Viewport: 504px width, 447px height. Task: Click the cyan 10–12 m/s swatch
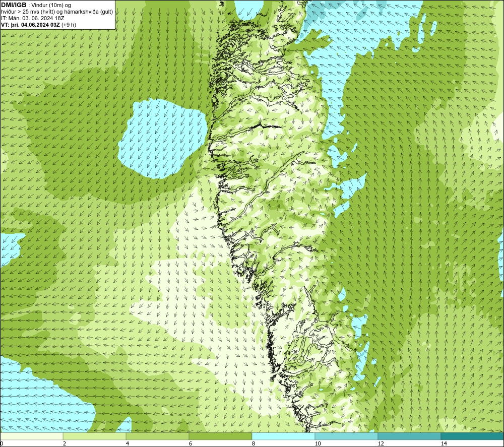(347, 436)
